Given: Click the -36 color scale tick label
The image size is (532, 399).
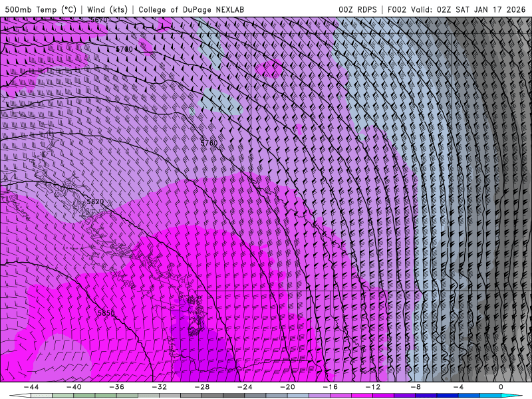Looking at the screenshot, I should point(116,387).
